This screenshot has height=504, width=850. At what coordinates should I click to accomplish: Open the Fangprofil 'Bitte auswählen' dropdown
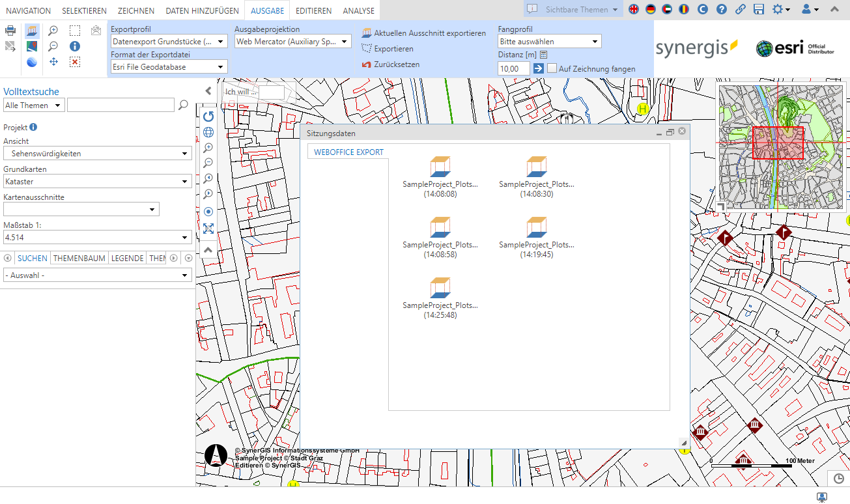point(549,41)
